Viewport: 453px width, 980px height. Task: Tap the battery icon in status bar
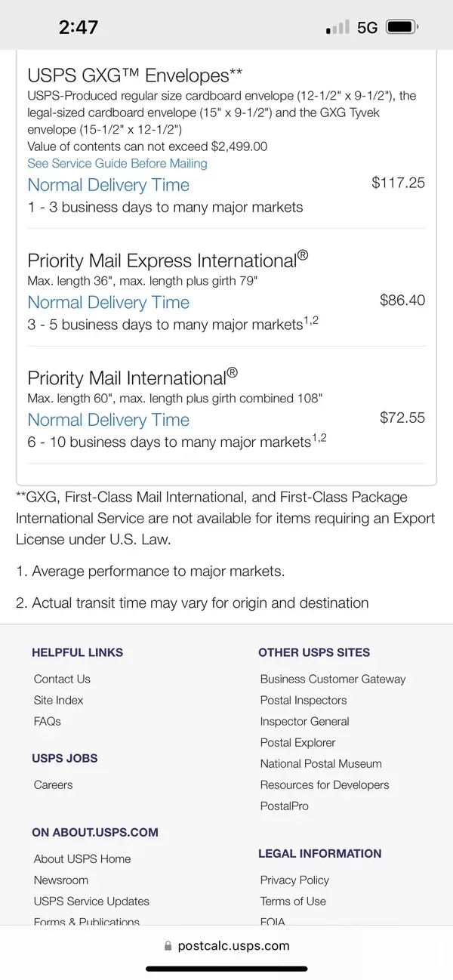[402, 27]
